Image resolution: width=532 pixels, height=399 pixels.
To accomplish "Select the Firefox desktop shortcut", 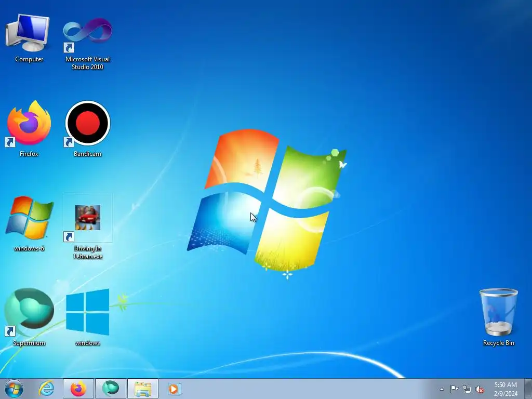I will [29, 128].
